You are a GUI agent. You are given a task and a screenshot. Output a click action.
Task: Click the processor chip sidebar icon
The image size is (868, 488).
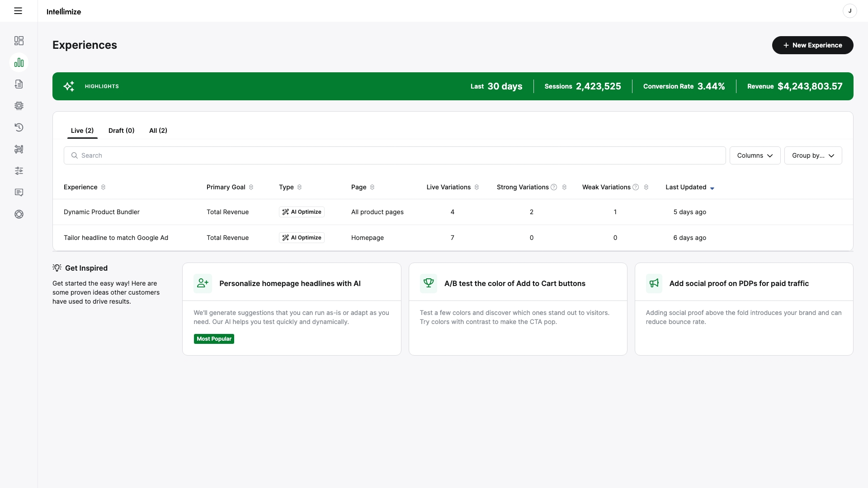point(19,106)
